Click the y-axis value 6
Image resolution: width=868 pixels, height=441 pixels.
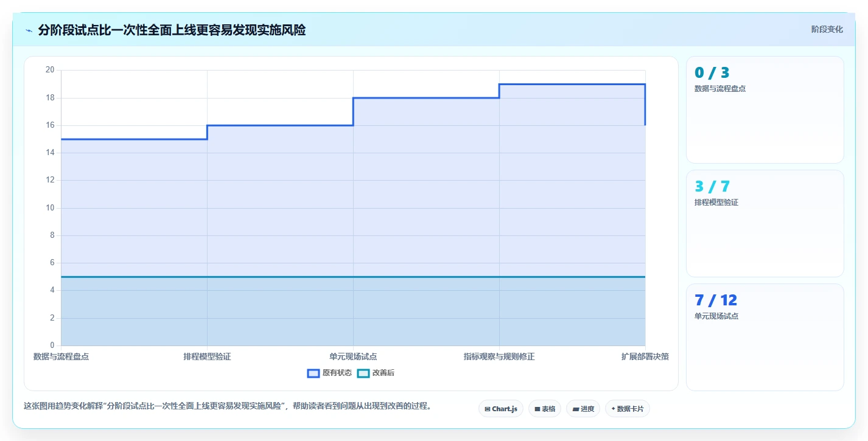(52, 263)
